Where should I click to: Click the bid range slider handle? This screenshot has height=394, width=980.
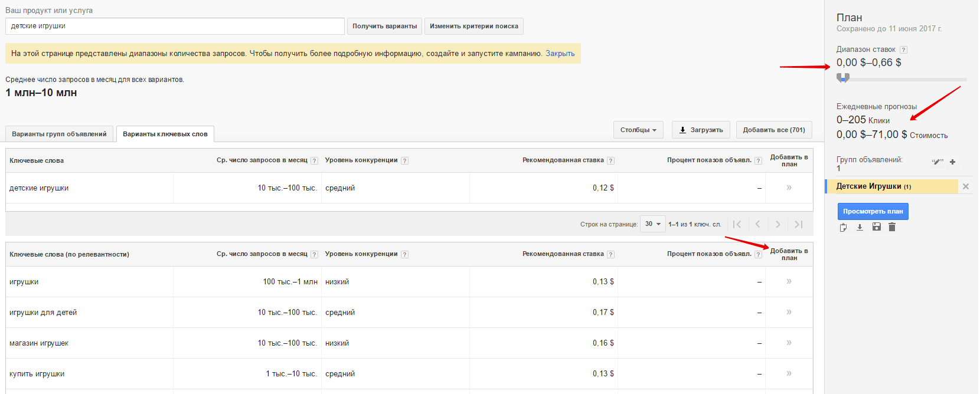tap(843, 78)
